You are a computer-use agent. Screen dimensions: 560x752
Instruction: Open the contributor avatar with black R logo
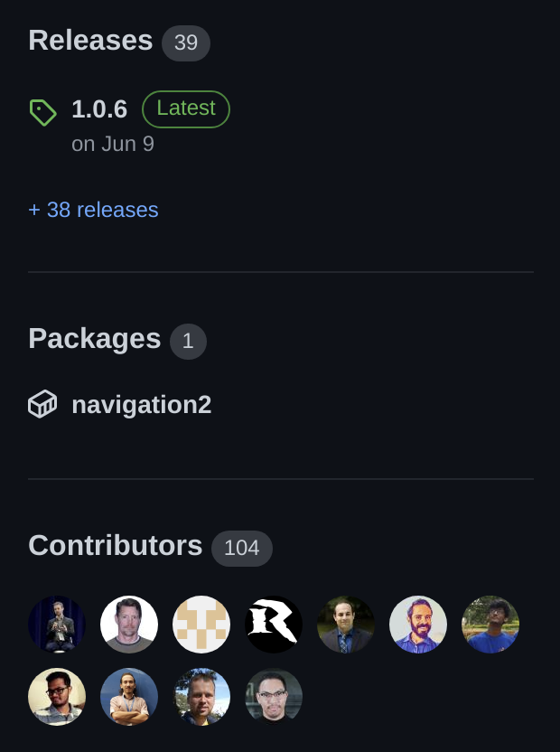click(x=274, y=625)
